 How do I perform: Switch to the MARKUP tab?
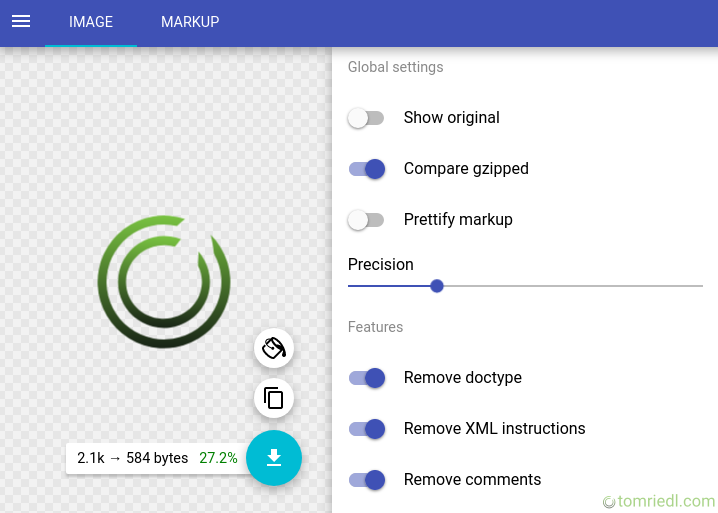(x=190, y=22)
